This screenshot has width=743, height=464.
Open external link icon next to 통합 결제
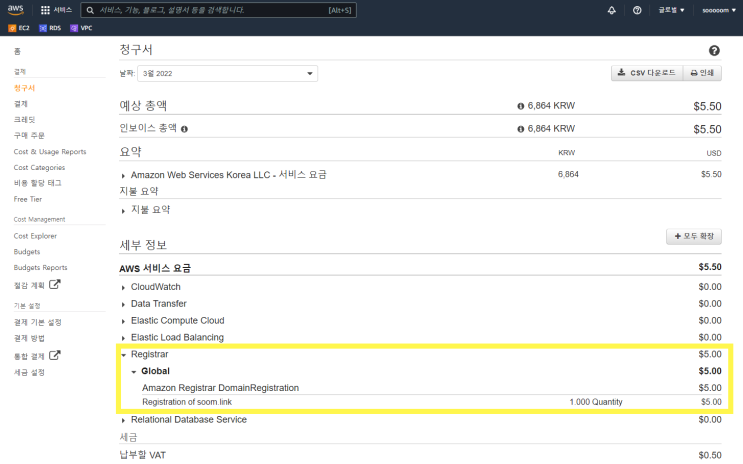coord(55,355)
